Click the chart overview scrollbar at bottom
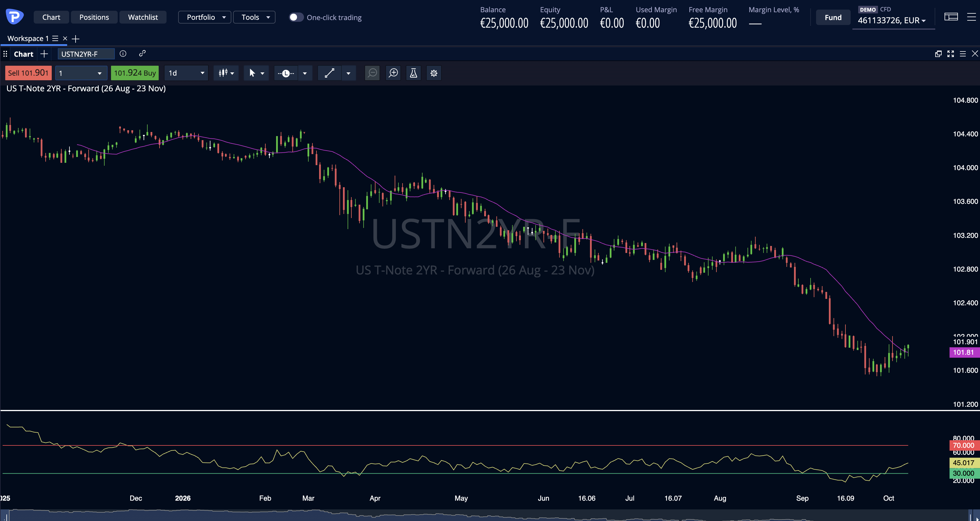The width and height of the screenshot is (980, 521). click(490, 515)
